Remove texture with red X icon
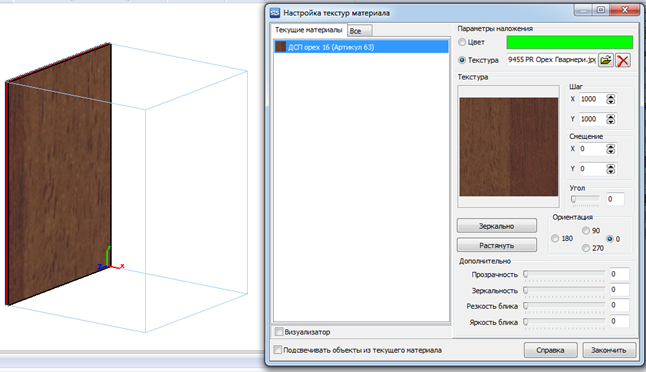Viewport: 646px width, 372px height. [623, 60]
